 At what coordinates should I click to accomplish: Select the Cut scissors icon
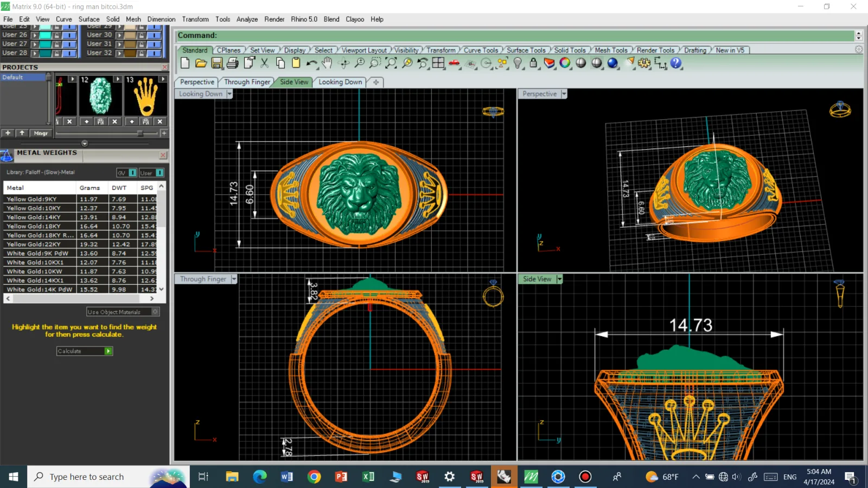point(265,63)
